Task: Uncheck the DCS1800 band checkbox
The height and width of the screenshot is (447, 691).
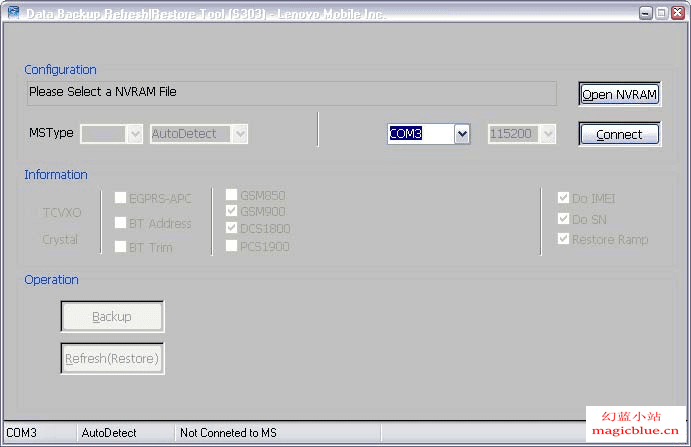Action: coord(231,228)
